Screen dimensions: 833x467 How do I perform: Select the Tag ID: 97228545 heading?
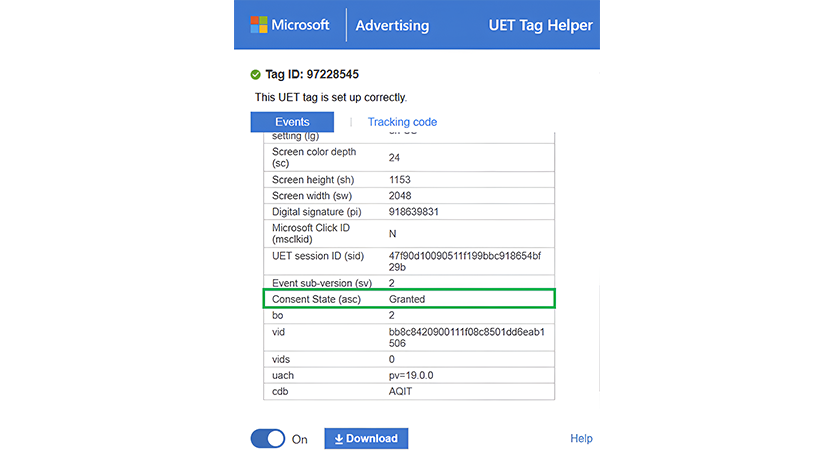click(312, 74)
